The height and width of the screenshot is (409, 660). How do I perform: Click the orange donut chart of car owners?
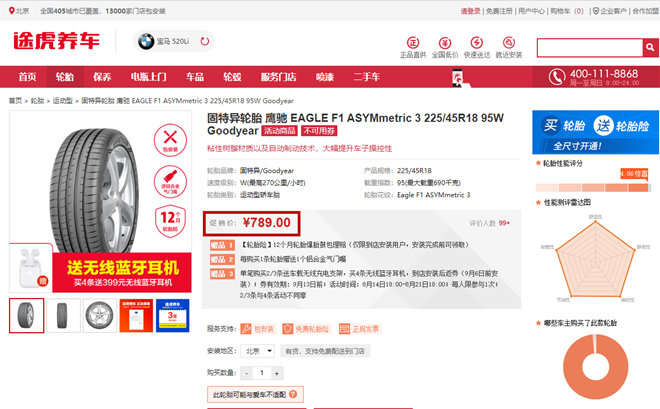[x=595, y=367]
